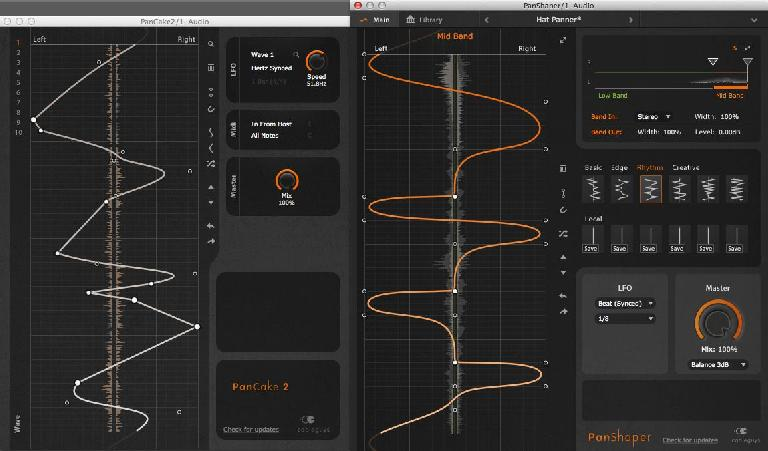
Task: Click the first local preset Save button
Action: pyautogui.click(x=593, y=248)
